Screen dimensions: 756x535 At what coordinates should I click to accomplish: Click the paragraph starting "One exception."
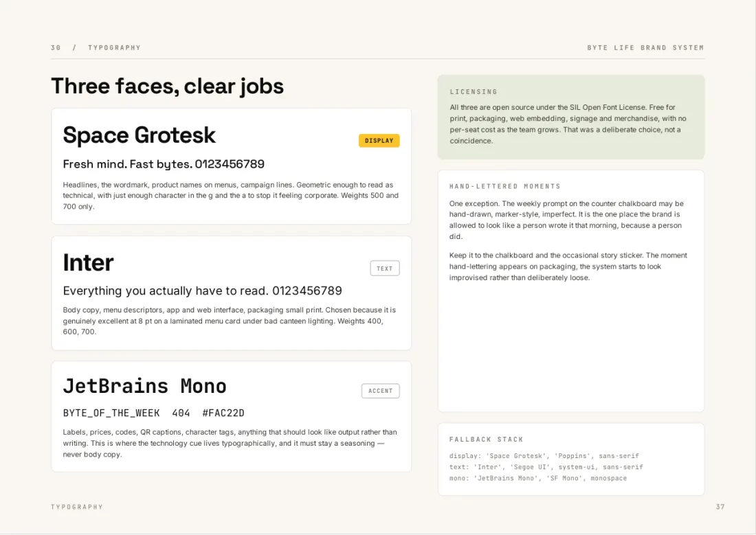point(566,220)
